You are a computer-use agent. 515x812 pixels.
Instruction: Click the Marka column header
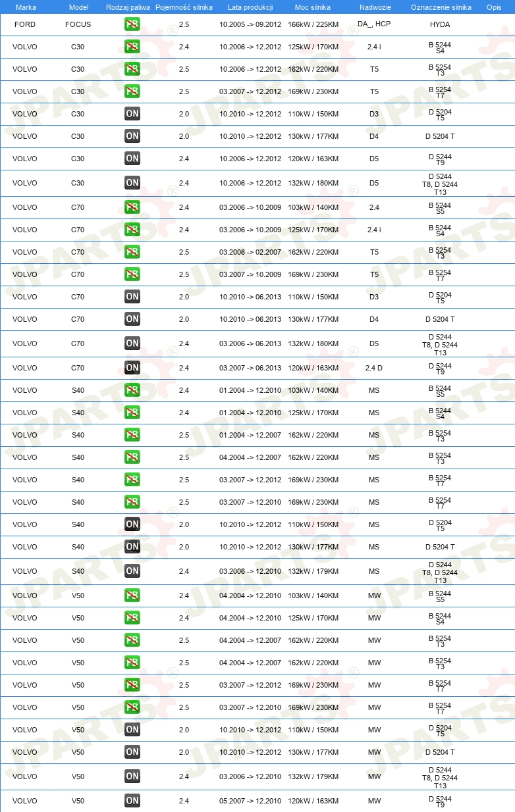pos(26,7)
